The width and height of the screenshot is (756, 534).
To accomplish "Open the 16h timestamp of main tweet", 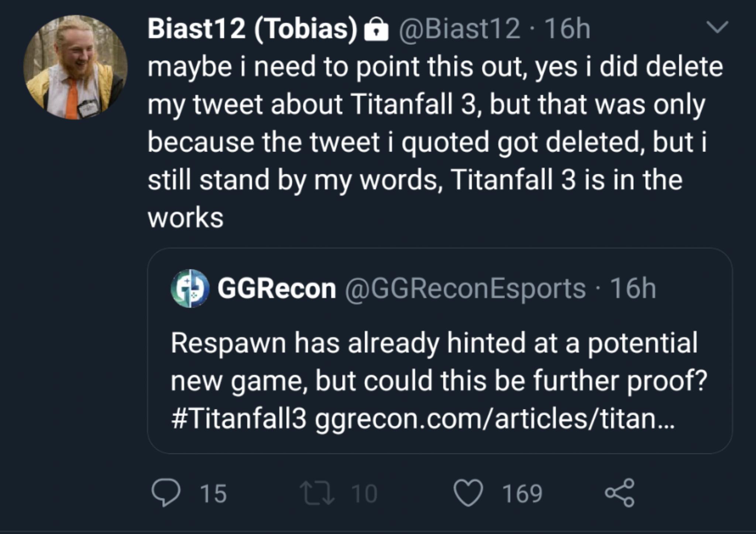I will click(567, 29).
